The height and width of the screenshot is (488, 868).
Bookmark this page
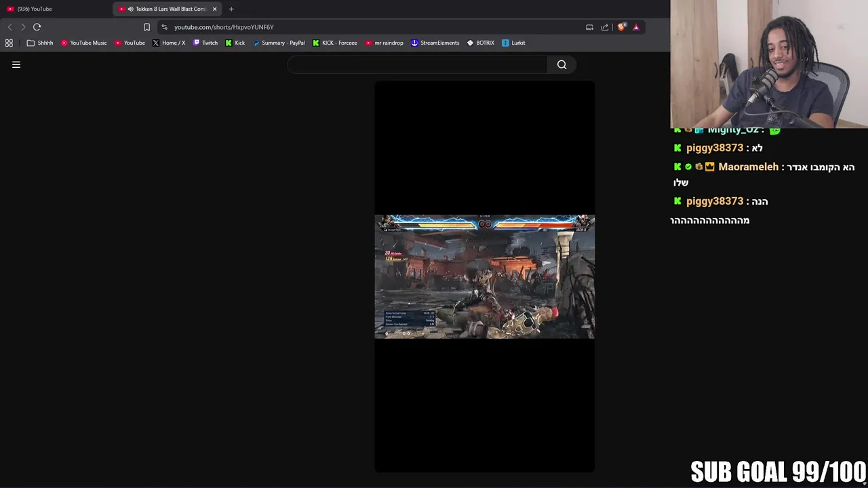146,27
